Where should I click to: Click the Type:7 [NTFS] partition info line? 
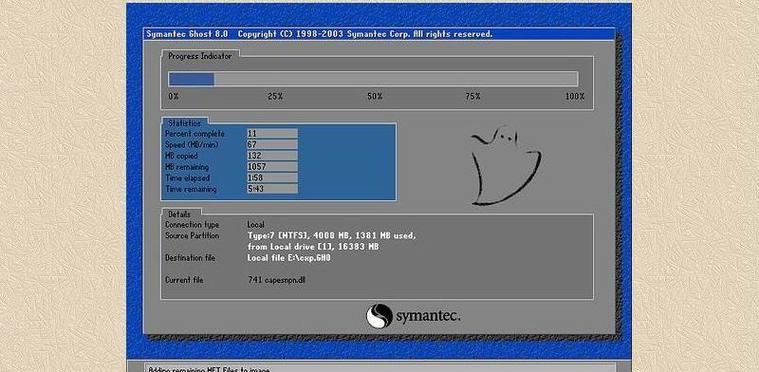point(332,236)
